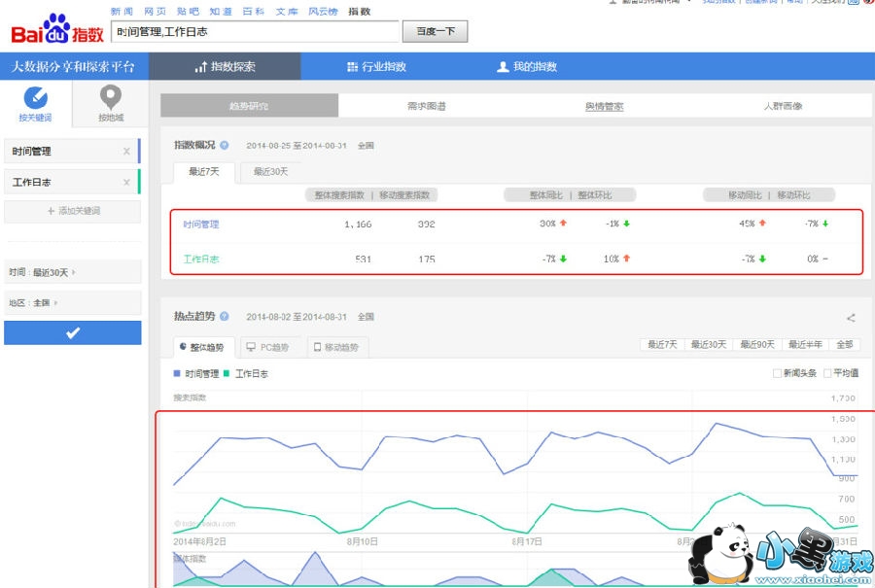Open the 行业指数 navigation tab
This screenshot has height=588, width=875.
376,67
